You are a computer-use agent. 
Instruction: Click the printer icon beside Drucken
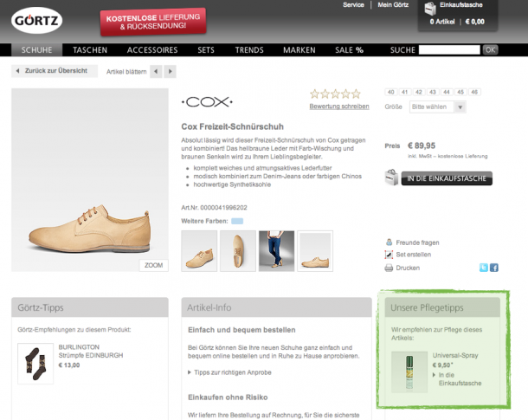pos(389,268)
